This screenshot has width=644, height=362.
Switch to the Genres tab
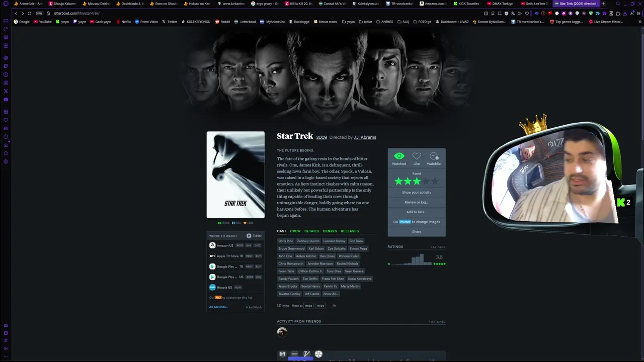tap(330, 231)
